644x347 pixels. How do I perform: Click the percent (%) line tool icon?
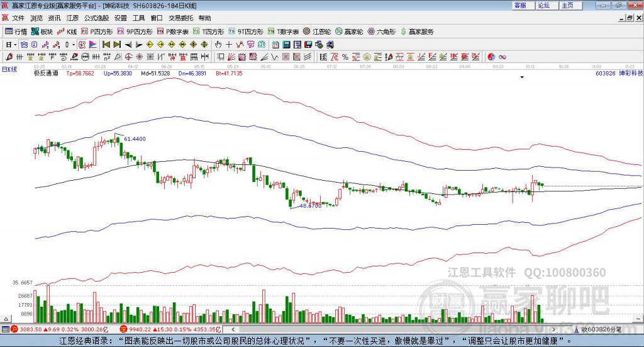point(345,57)
